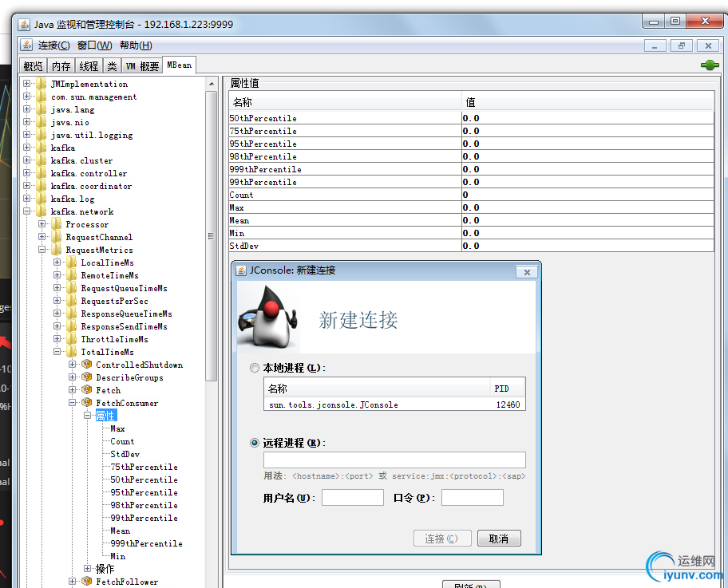The width and height of the screenshot is (728, 588).
Task: Select the ResponseSendTimeMs tree node
Action: pos(124,327)
